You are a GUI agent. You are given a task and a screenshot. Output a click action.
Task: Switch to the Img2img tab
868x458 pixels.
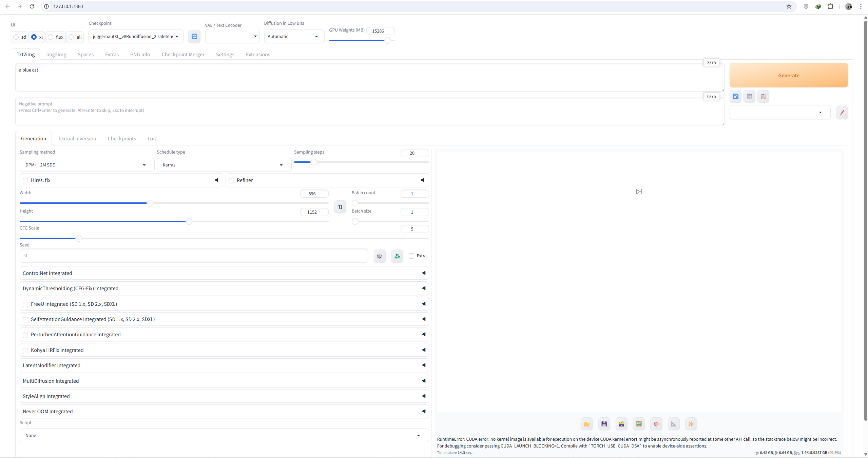pyautogui.click(x=56, y=55)
